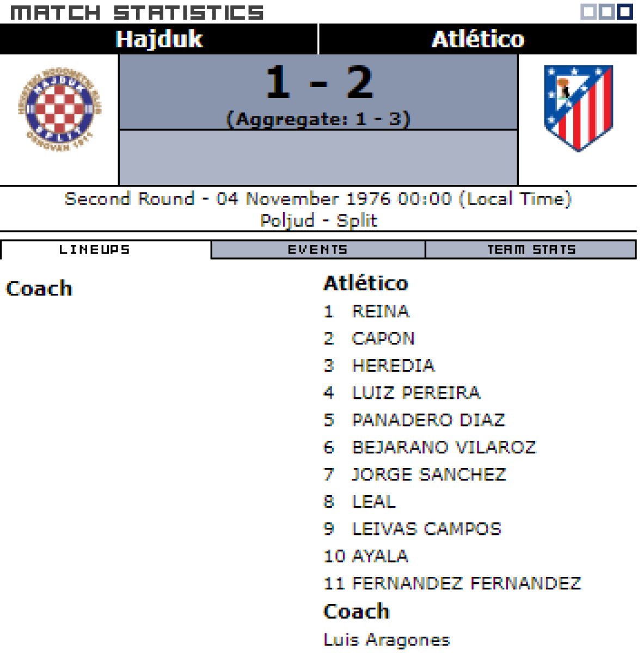Open player Leivas Campos entry
Screen dimensions: 644x653
point(426,529)
